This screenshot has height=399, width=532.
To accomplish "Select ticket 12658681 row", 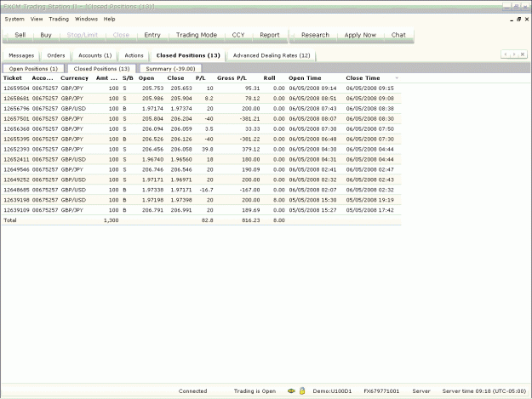I will click(x=202, y=99).
